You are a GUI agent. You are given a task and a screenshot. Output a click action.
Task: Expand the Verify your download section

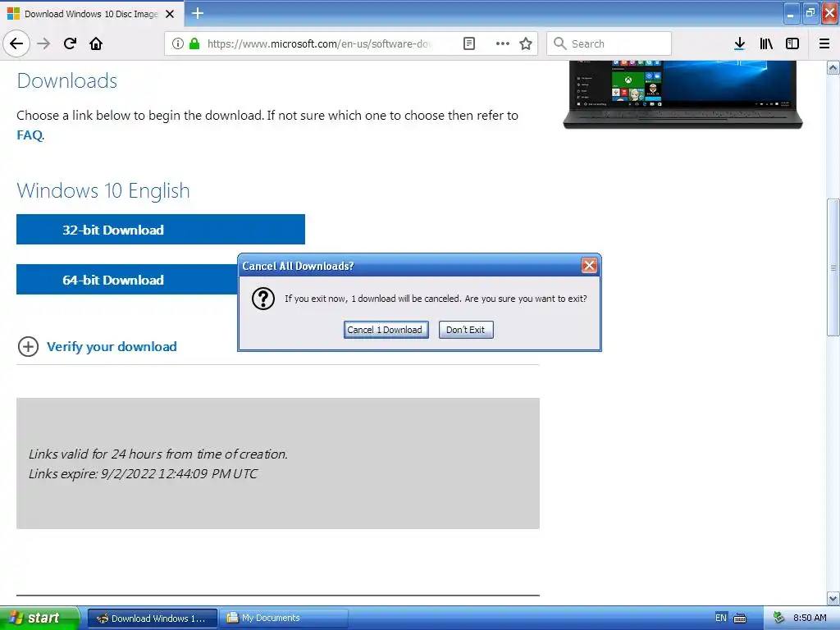click(x=97, y=347)
